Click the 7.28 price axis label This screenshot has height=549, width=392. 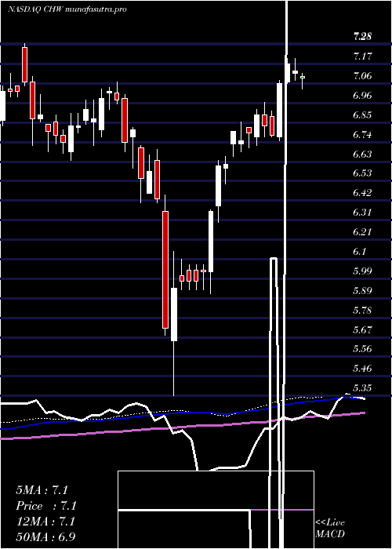click(x=362, y=36)
